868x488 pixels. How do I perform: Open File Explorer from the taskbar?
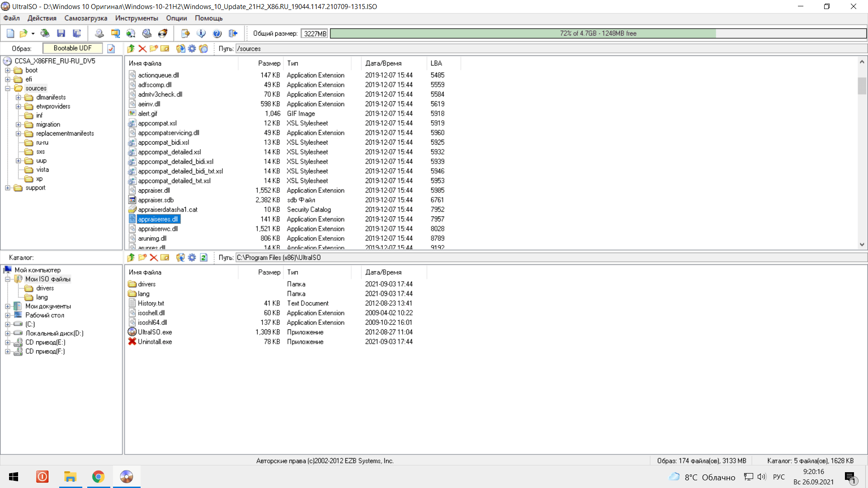coord(70,477)
